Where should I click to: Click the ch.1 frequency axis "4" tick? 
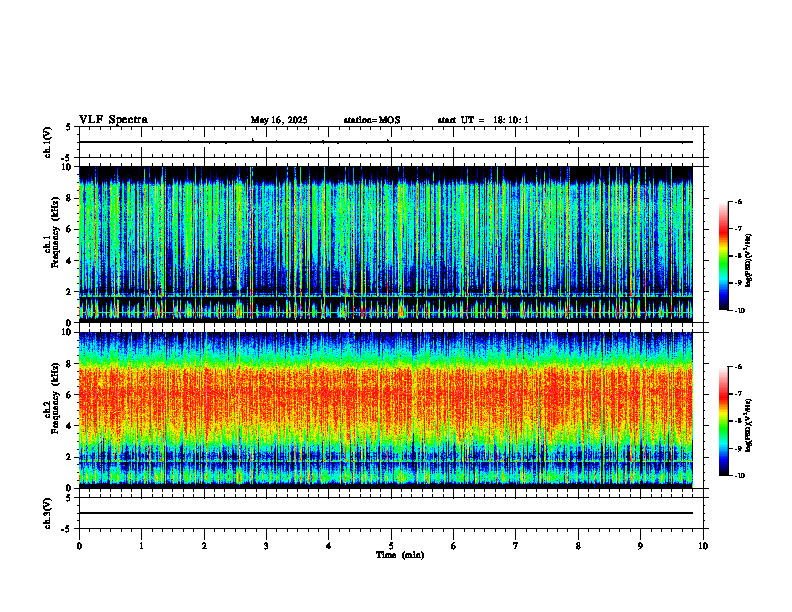point(70,261)
